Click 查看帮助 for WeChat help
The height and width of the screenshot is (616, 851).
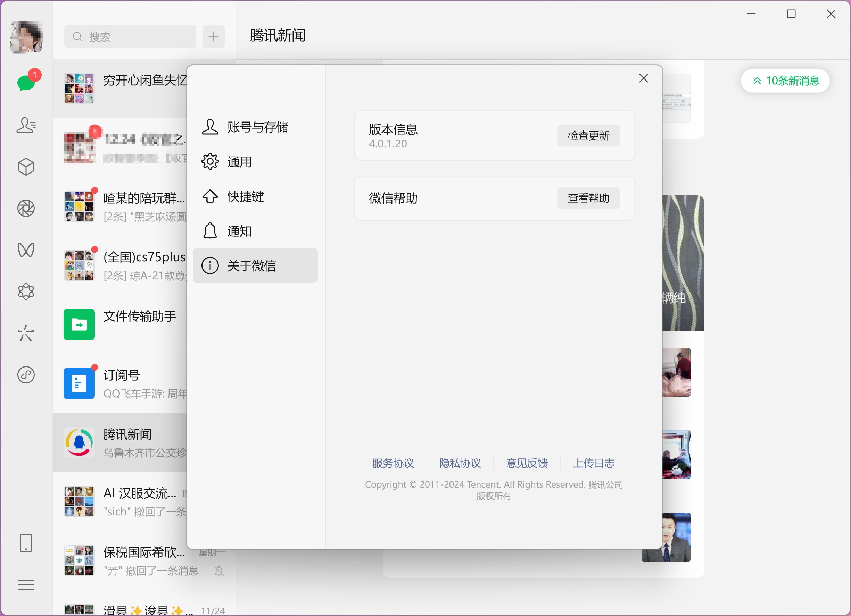point(588,198)
